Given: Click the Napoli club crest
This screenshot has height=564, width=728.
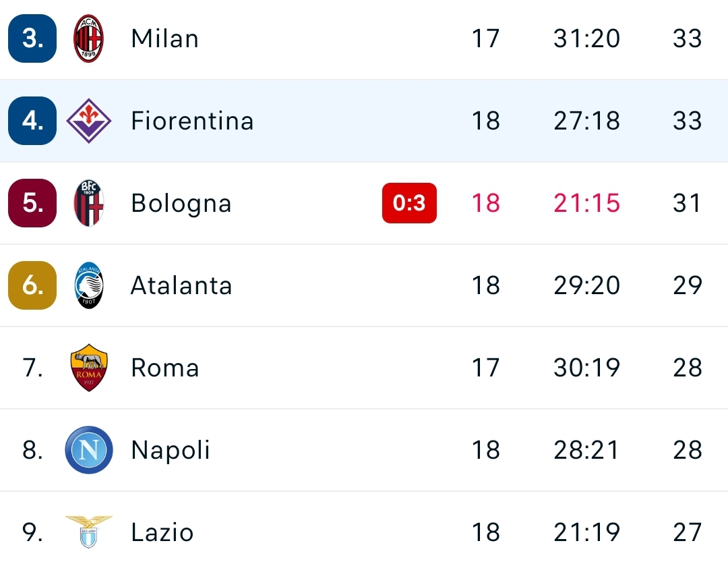Looking at the screenshot, I should tap(88, 450).
